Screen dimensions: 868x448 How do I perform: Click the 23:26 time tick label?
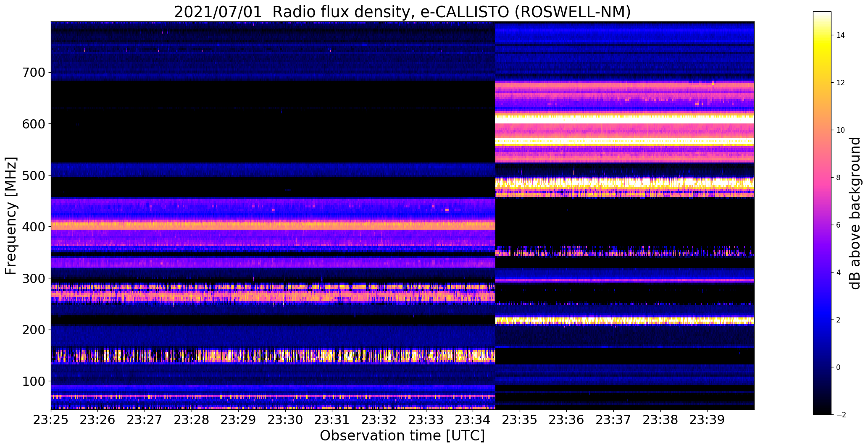[98, 420]
